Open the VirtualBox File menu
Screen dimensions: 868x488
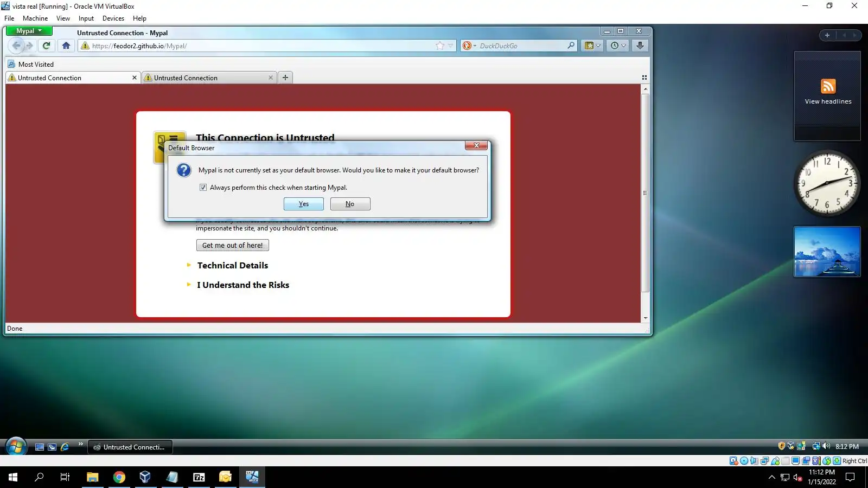(x=9, y=18)
